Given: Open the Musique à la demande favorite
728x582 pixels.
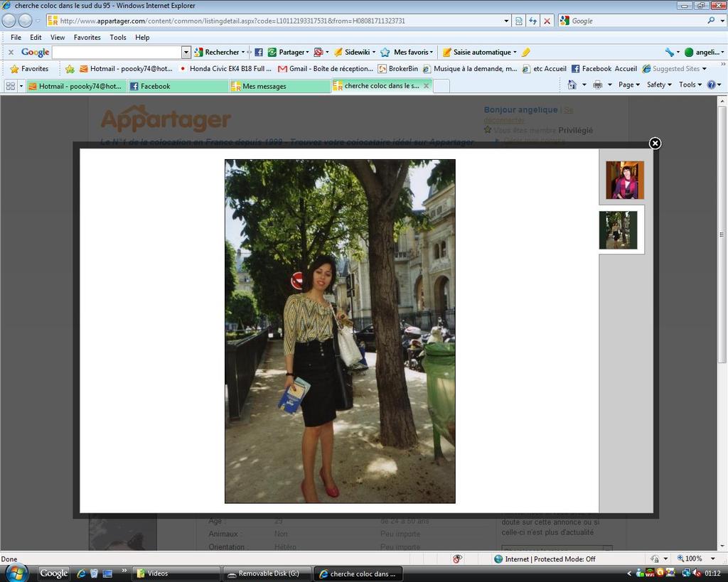Looking at the screenshot, I should point(470,69).
